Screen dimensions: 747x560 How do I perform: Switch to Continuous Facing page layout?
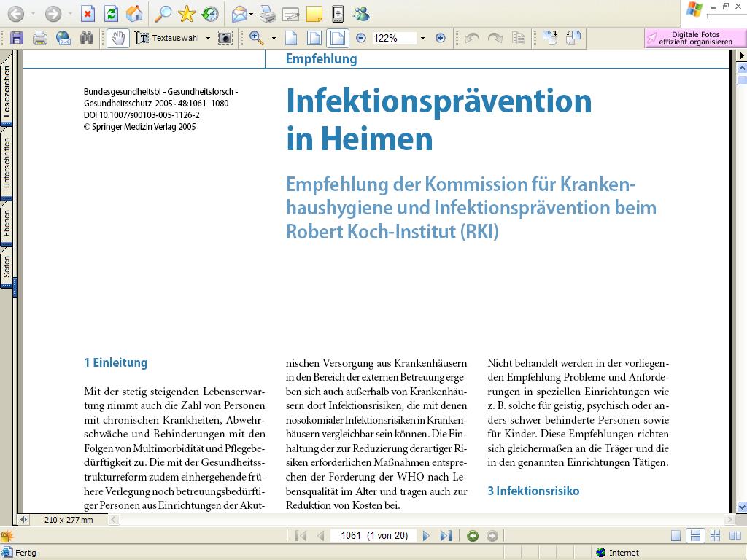pos(715,536)
